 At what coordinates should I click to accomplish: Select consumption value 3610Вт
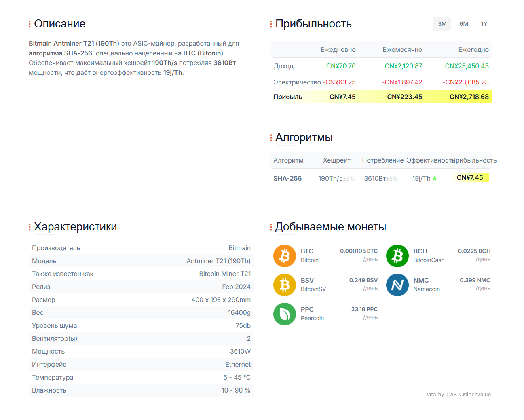point(375,178)
